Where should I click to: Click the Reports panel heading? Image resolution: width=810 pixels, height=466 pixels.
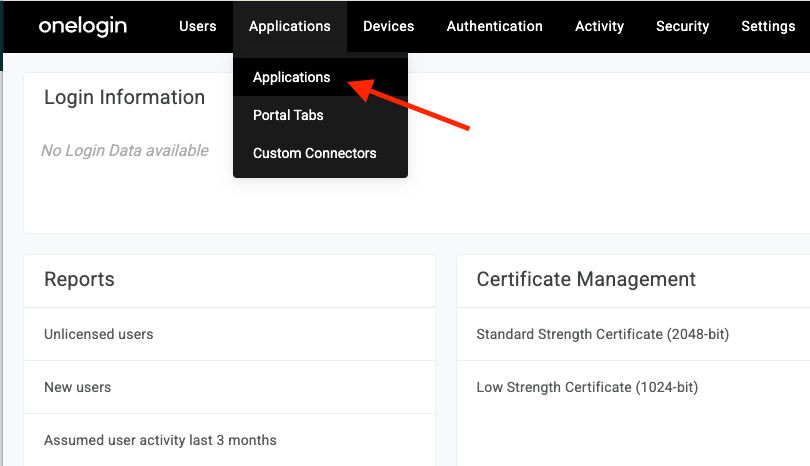[x=79, y=279]
